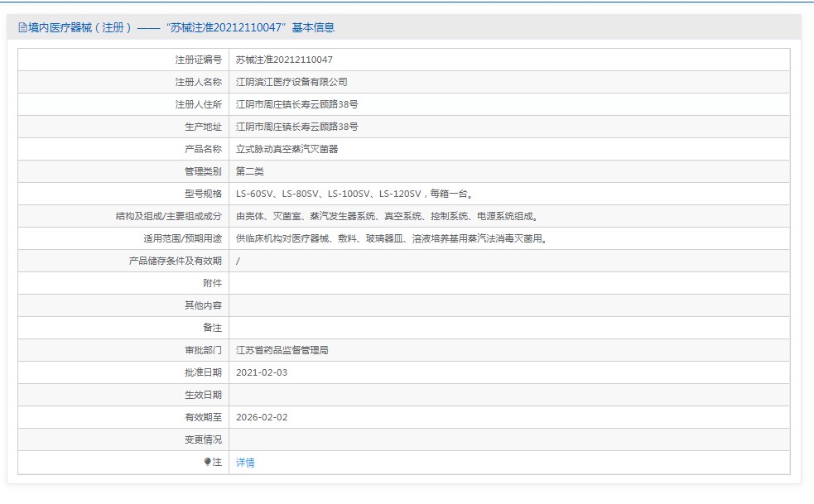Image resolution: width=814 pixels, height=504 pixels.
Task: Click the 结构及组成/主要组成成分 label
Action: 169,216
